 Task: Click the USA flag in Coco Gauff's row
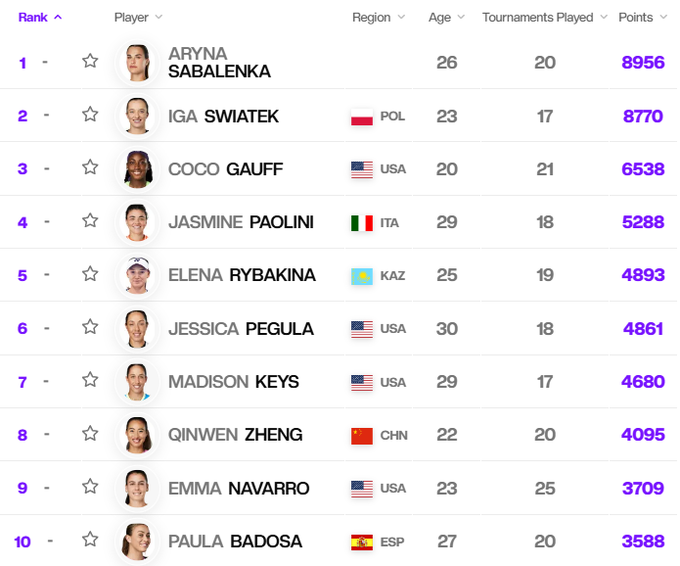point(361,170)
